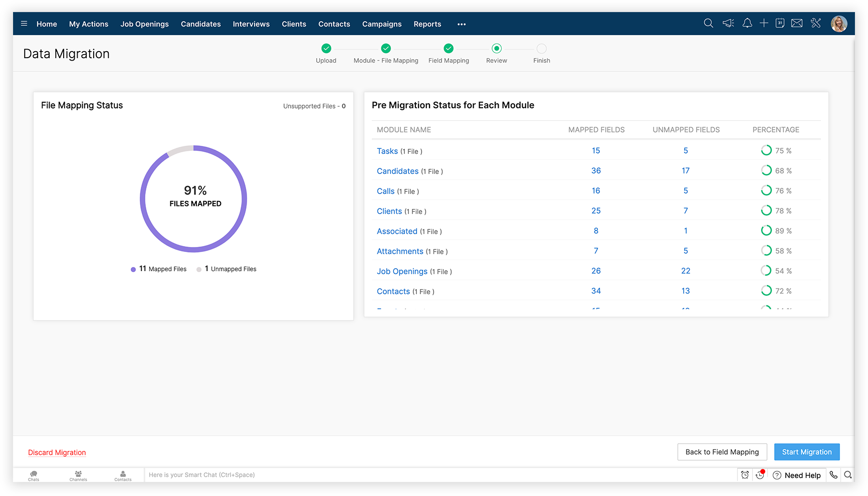Go to the Reports tab
This screenshot has width=868, height=496.
click(x=427, y=24)
